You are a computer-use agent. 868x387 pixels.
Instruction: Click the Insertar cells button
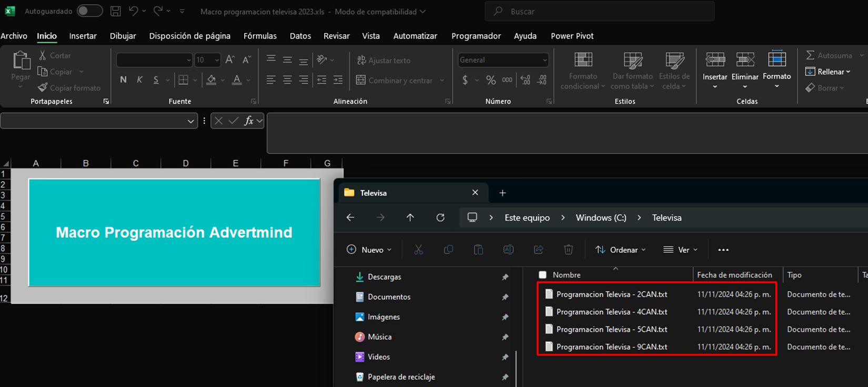pyautogui.click(x=715, y=70)
